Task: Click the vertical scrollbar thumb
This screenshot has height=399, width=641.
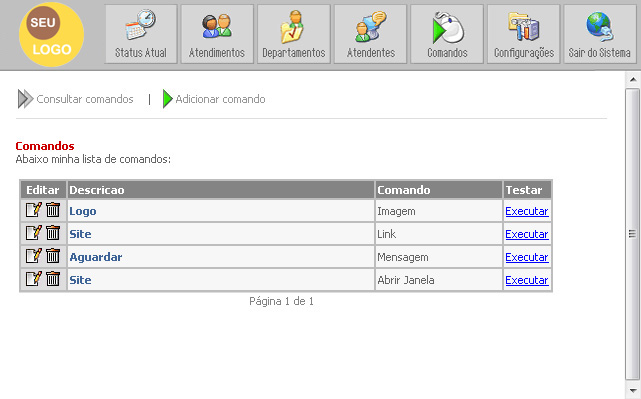Action: pyautogui.click(x=632, y=234)
